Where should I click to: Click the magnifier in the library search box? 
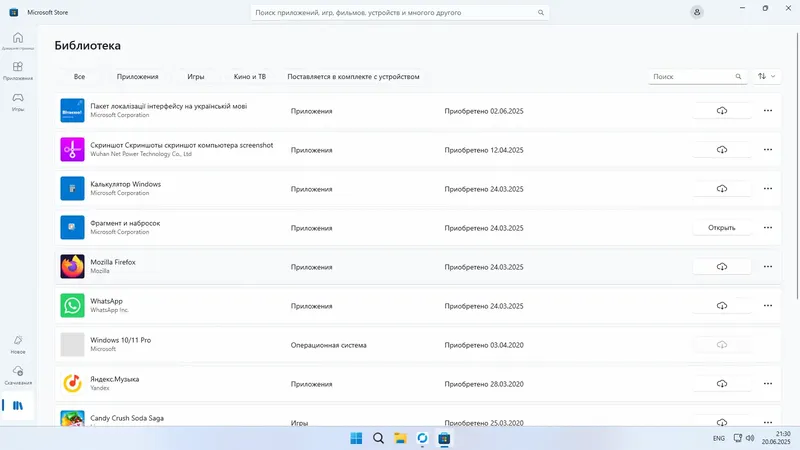[738, 77]
